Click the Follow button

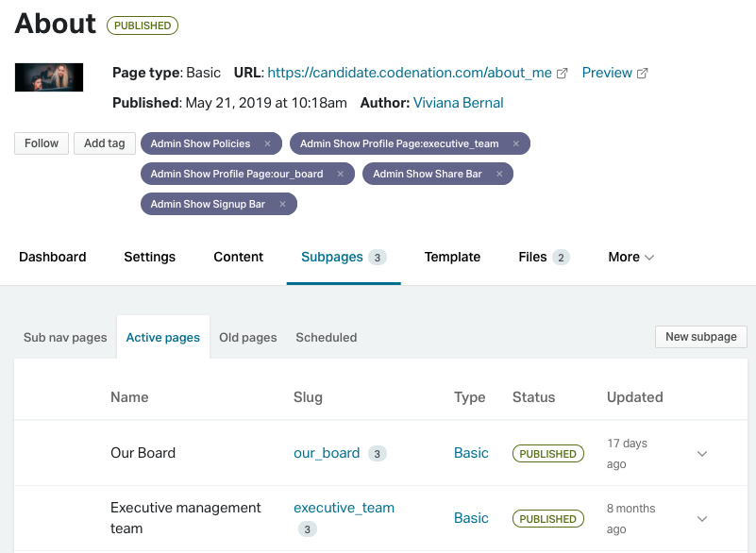point(42,143)
